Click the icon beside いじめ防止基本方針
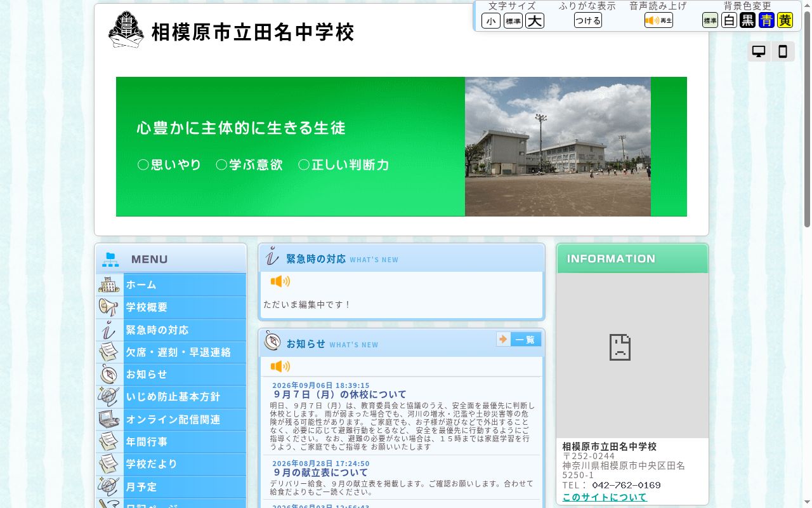This screenshot has height=508, width=812. pos(109,397)
